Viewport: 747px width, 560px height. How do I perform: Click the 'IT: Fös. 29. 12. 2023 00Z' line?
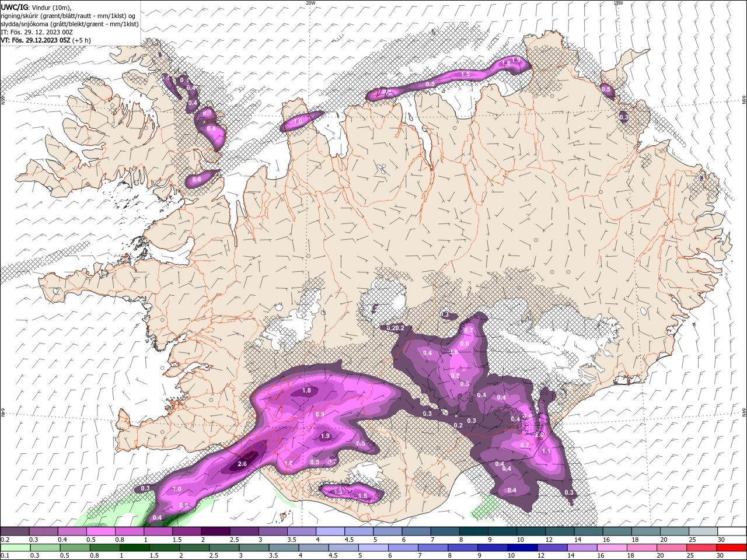tap(37, 32)
